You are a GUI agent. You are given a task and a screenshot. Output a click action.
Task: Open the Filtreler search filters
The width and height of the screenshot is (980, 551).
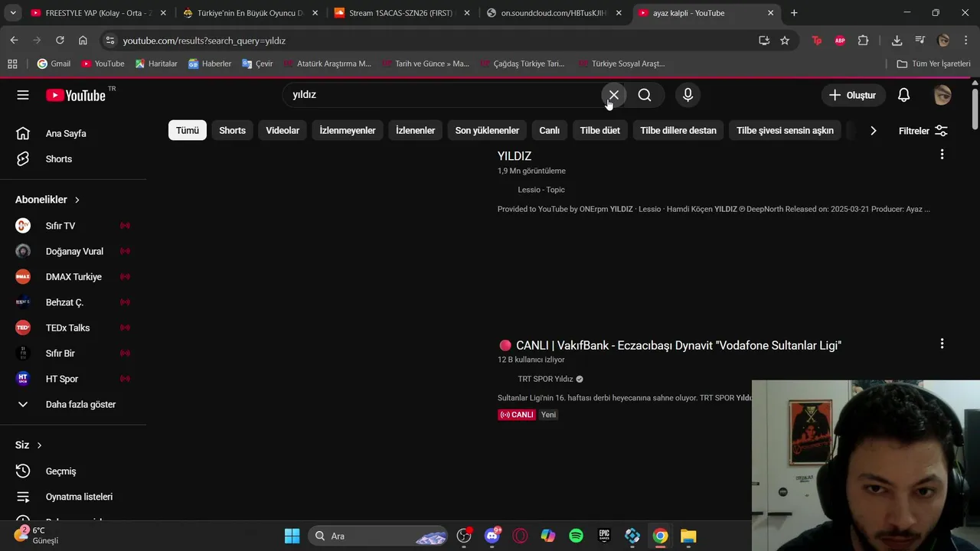[x=923, y=131]
